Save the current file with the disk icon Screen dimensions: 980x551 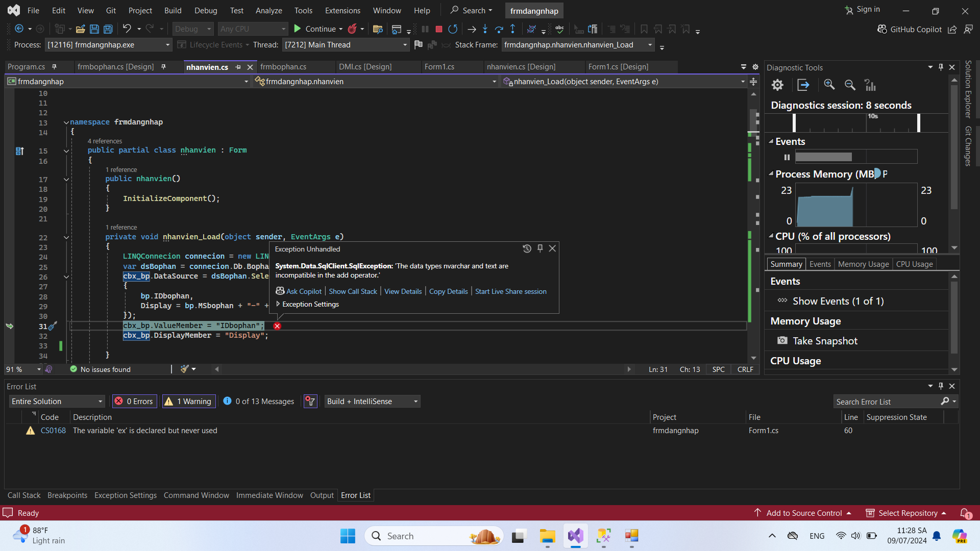[x=94, y=29]
